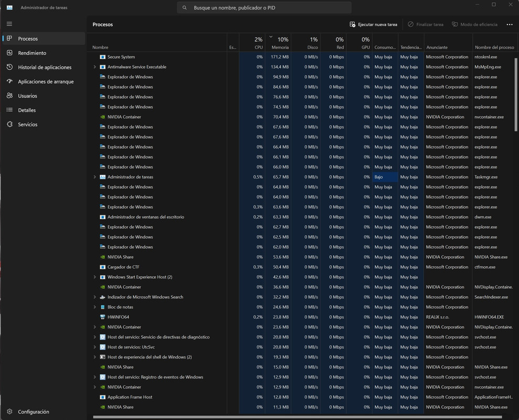The image size is (519, 420).
Task: Switch to the Detalles page
Action: (44, 110)
